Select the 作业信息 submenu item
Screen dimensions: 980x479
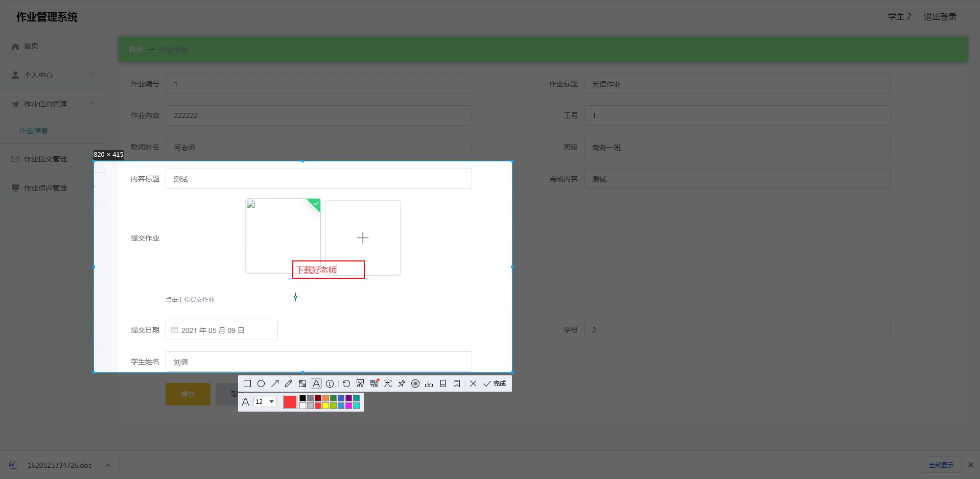click(x=33, y=131)
